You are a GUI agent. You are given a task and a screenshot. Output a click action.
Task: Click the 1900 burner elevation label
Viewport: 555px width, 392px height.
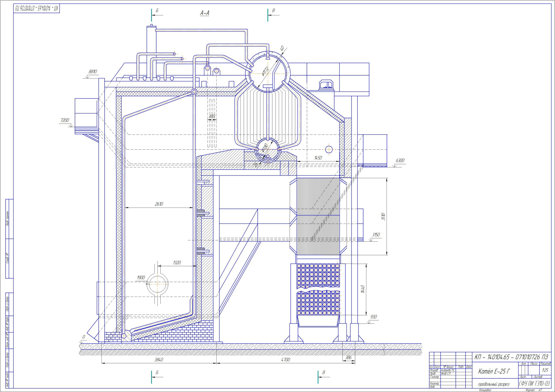coord(141,277)
